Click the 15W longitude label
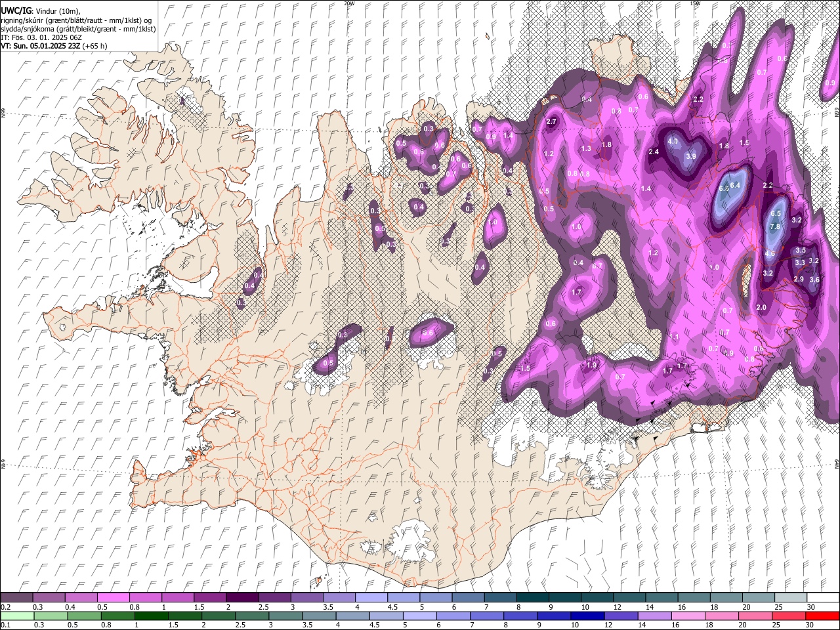 click(696, 3)
